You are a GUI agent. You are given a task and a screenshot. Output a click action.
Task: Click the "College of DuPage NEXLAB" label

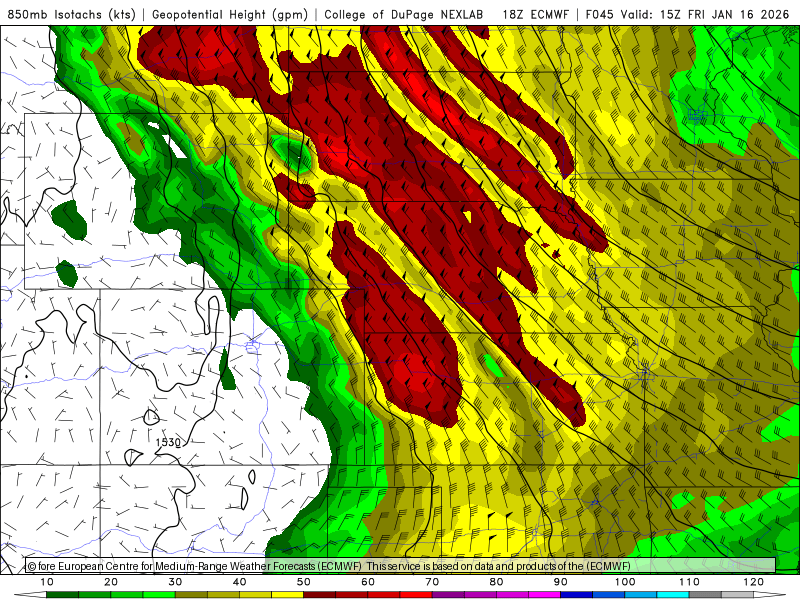point(404,15)
